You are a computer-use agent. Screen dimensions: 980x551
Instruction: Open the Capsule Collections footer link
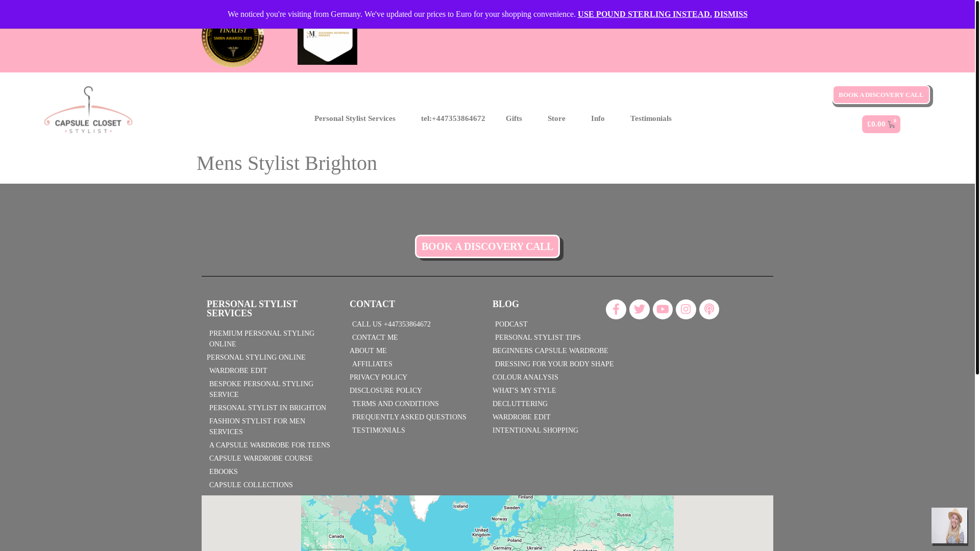[x=251, y=485]
